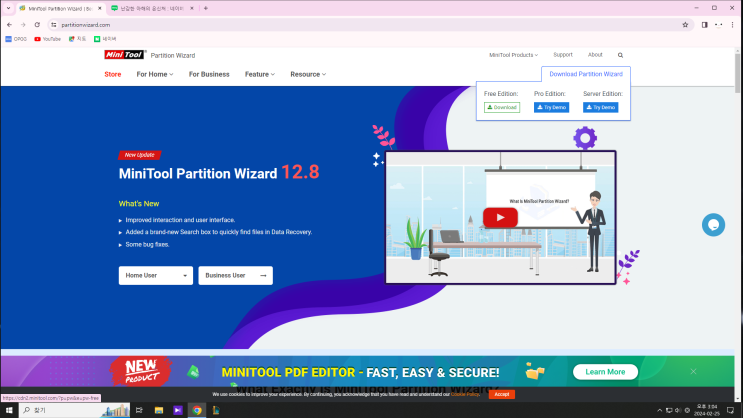
Task: Open the volume icon in system tray
Action: [678, 410]
